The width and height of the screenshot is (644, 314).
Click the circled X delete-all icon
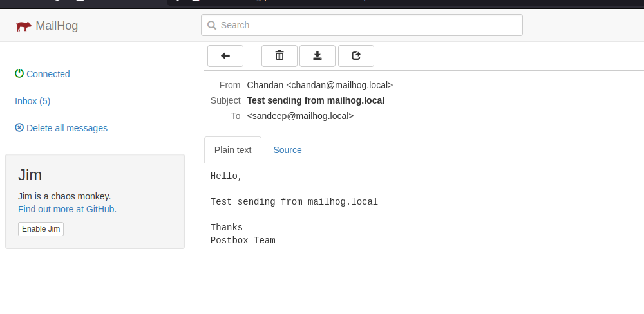19,127
